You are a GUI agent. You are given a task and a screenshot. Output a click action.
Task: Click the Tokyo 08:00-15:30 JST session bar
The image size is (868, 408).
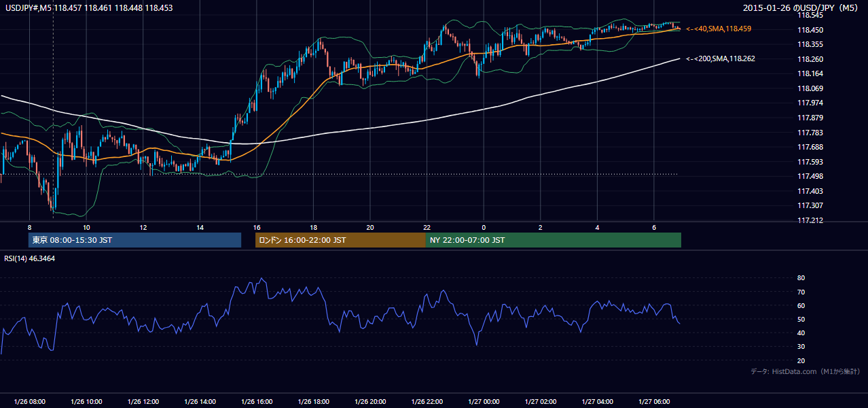(x=135, y=240)
